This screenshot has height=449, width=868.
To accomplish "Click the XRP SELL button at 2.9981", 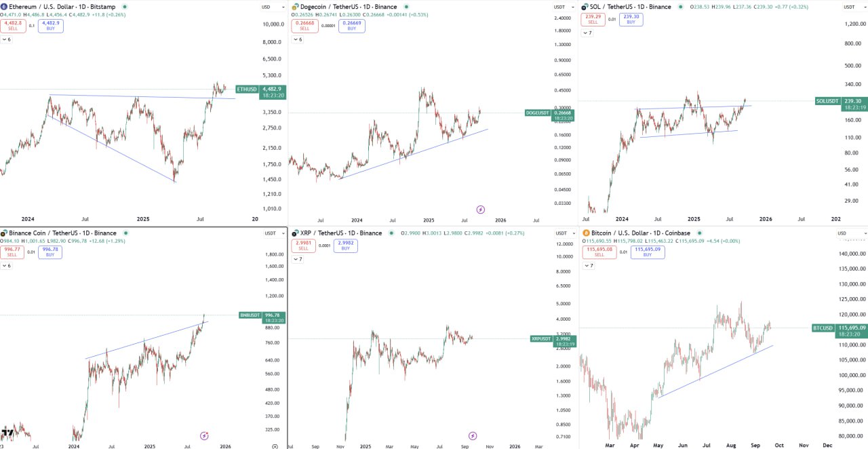I will (x=303, y=246).
